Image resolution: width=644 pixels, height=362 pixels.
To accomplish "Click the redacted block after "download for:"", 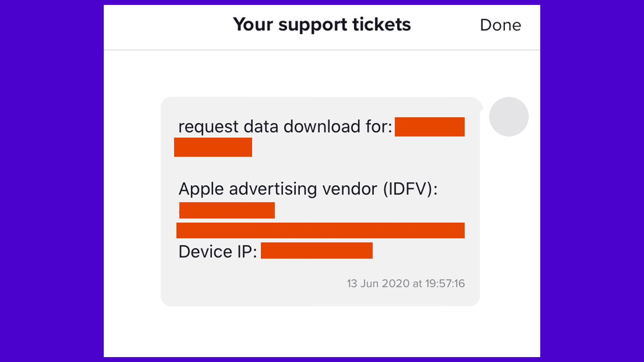I will pyautogui.click(x=429, y=127).
